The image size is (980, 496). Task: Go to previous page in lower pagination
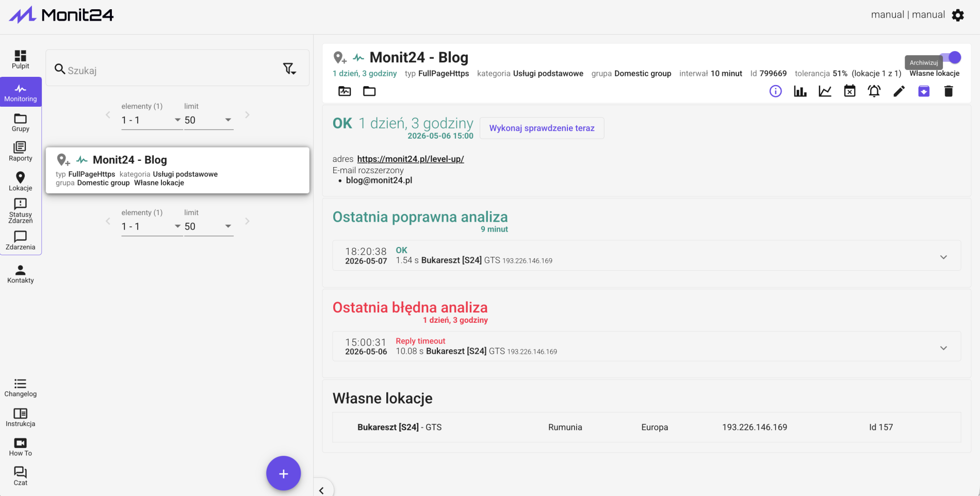108,221
